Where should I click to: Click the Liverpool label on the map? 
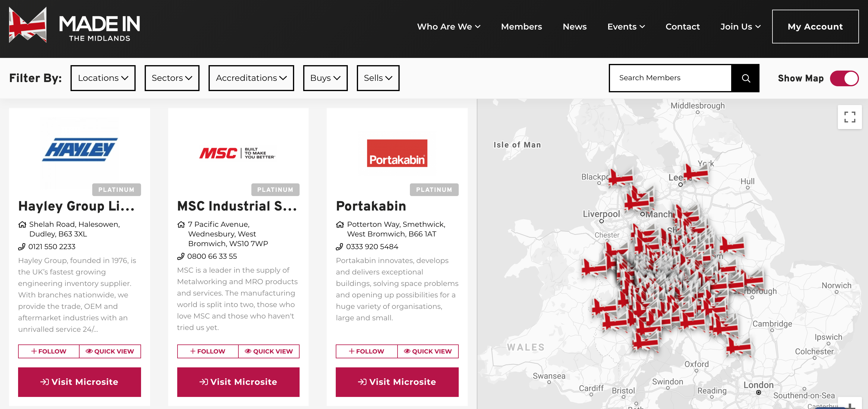pos(601,214)
